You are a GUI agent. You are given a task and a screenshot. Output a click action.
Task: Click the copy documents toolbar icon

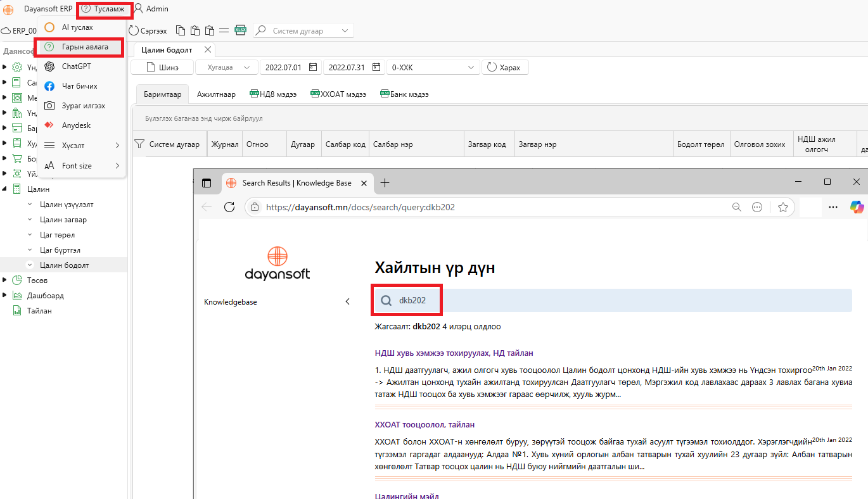point(181,30)
